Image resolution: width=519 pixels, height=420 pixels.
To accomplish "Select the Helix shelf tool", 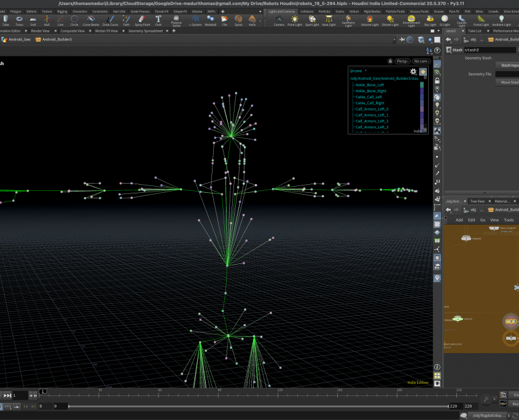I will point(252,20).
